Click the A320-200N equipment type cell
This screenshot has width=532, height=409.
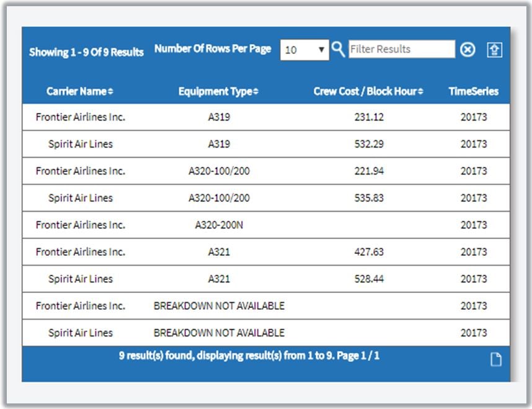[x=219, y=225]
